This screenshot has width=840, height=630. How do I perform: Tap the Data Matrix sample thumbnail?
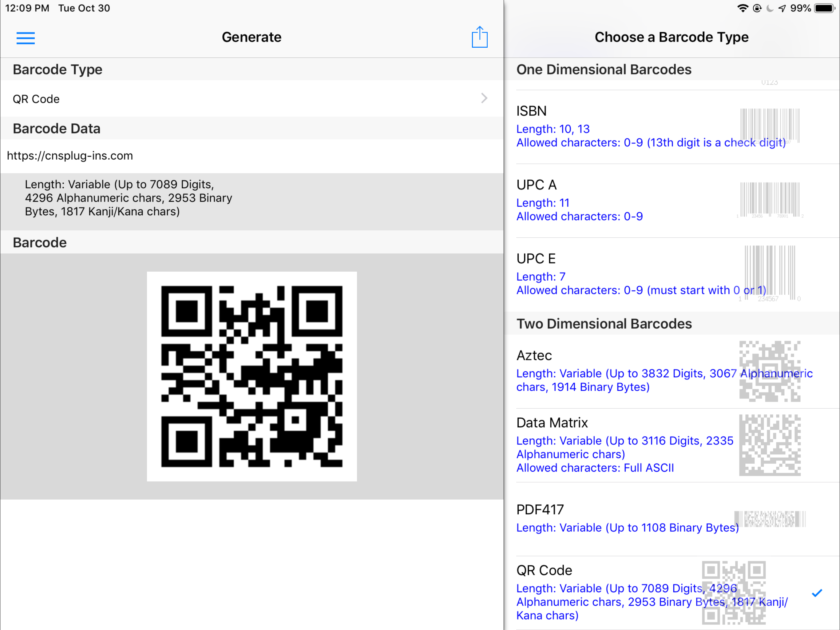(x=770, y=445)
